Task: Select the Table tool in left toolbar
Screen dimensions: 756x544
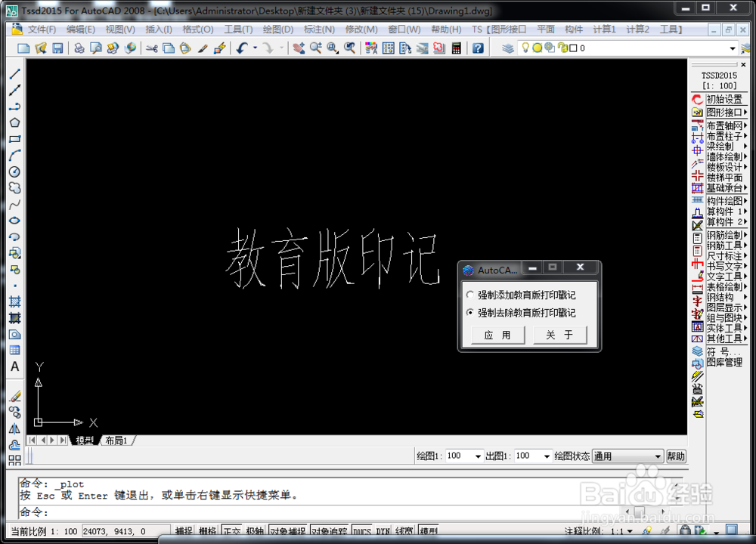Action: click(15, 351)
